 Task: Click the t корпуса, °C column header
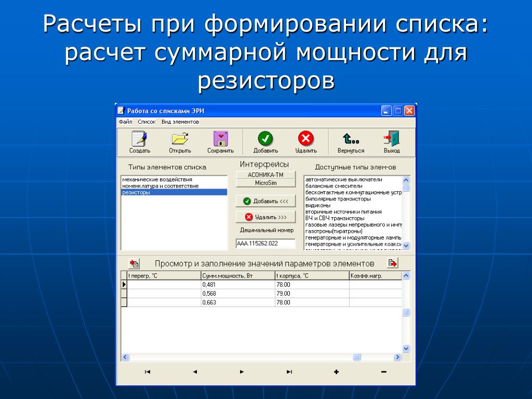[312, 276]
